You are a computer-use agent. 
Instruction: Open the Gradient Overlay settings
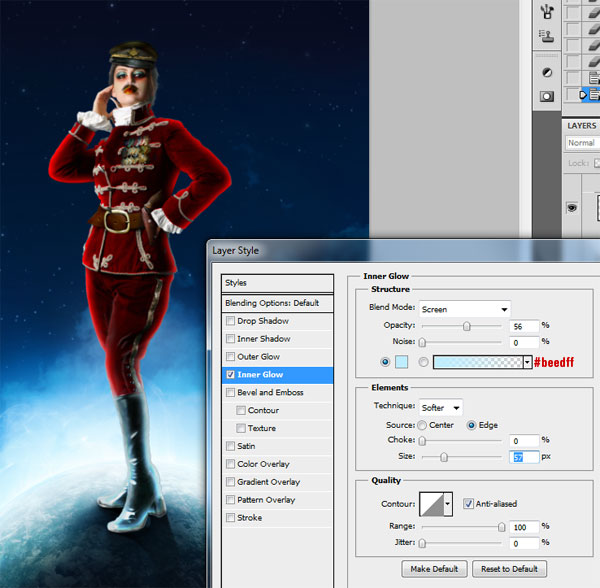point(268,482)
